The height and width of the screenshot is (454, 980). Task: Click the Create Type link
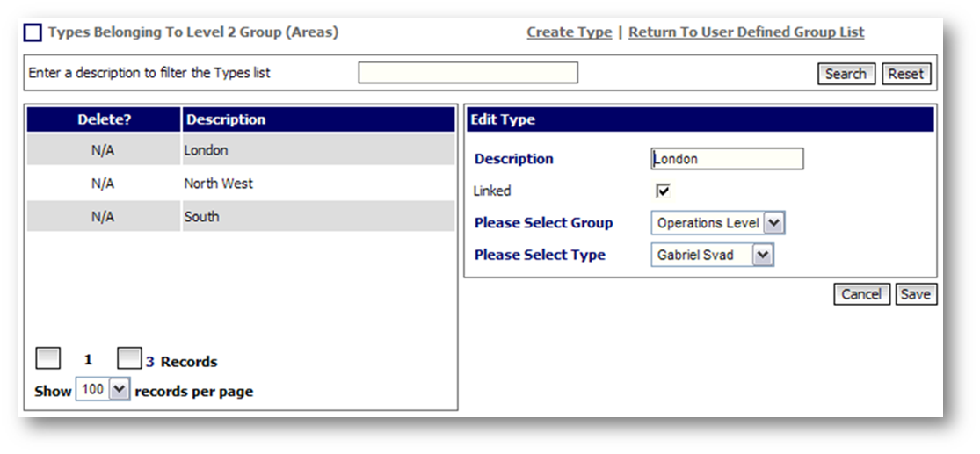(569, 32)
